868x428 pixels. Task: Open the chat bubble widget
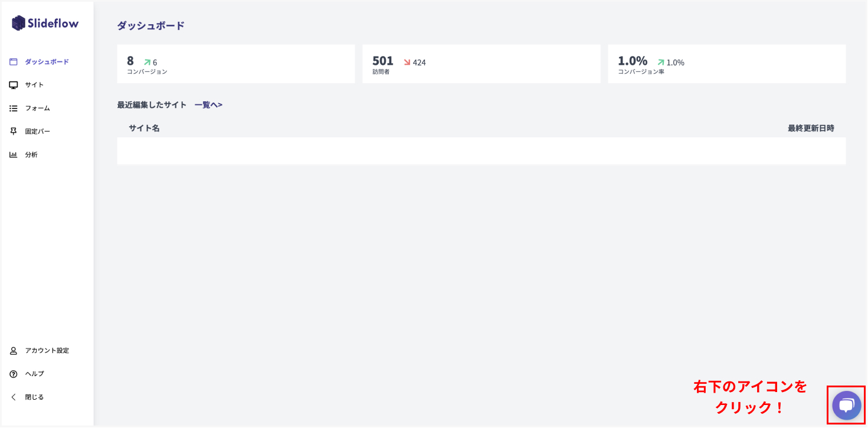click(x=846, y=405)
